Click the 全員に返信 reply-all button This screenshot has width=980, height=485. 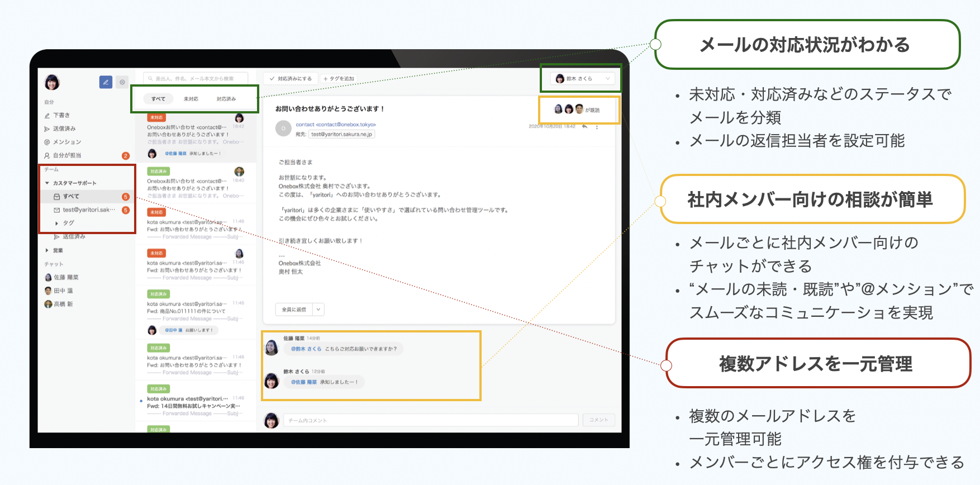tap(293, 309)
